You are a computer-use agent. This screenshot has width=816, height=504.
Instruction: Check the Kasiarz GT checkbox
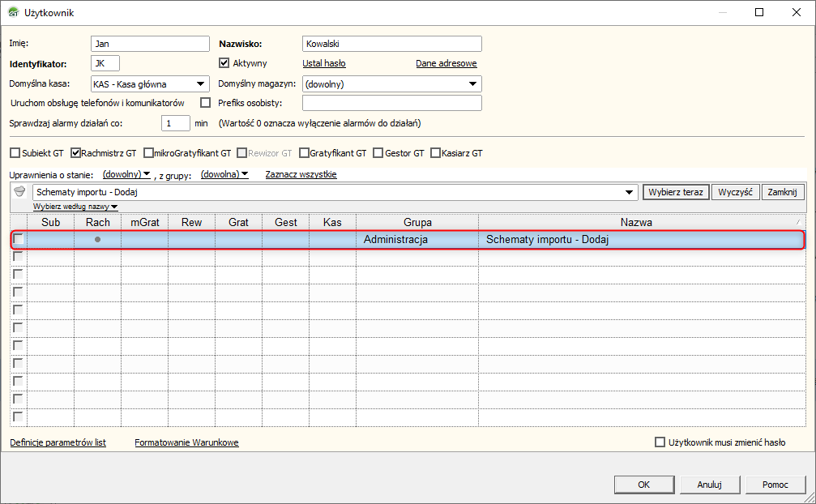coord(436,153)
